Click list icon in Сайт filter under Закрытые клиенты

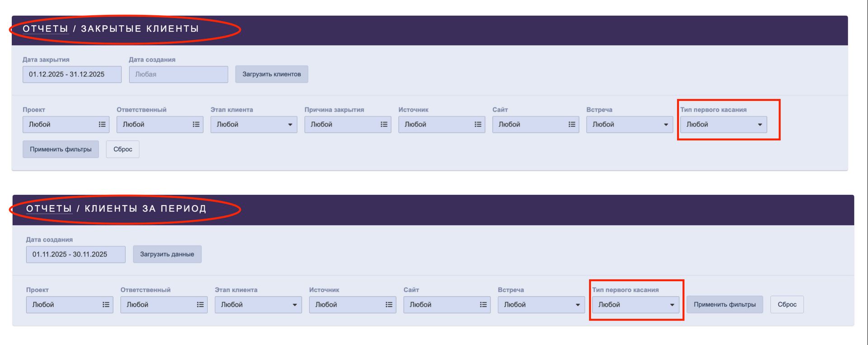pos(572,124)
